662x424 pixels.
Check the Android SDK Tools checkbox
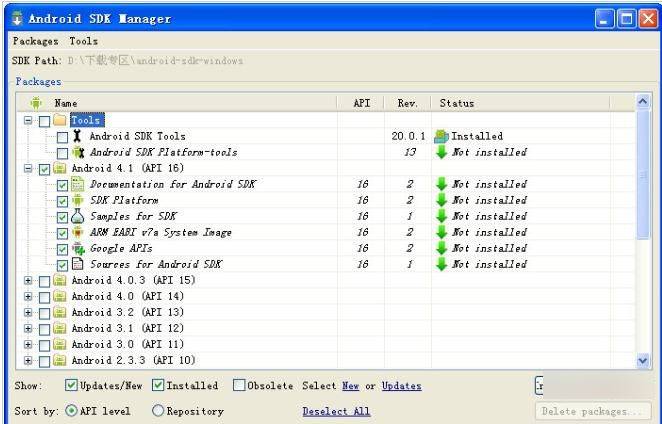pos(62,137)
